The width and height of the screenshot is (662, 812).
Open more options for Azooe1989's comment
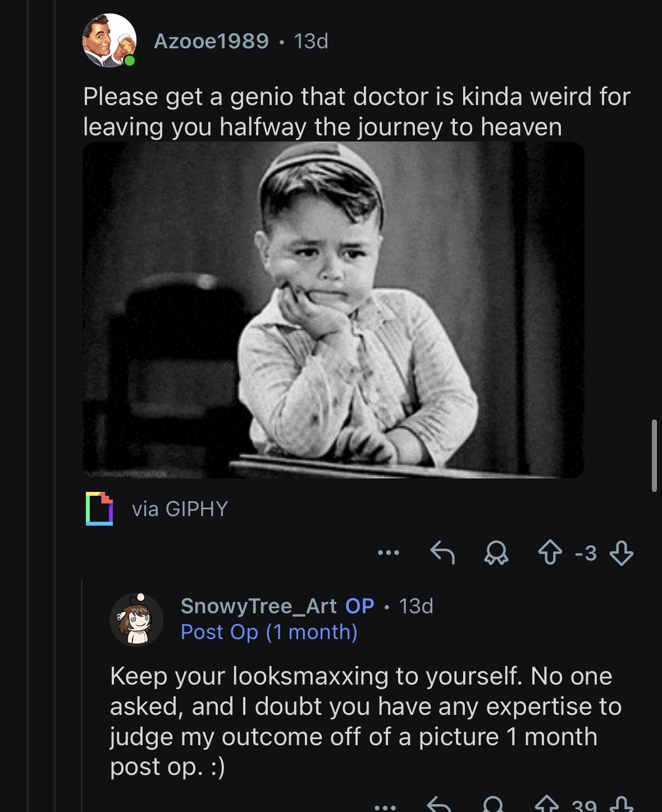(x=389, y=553)
